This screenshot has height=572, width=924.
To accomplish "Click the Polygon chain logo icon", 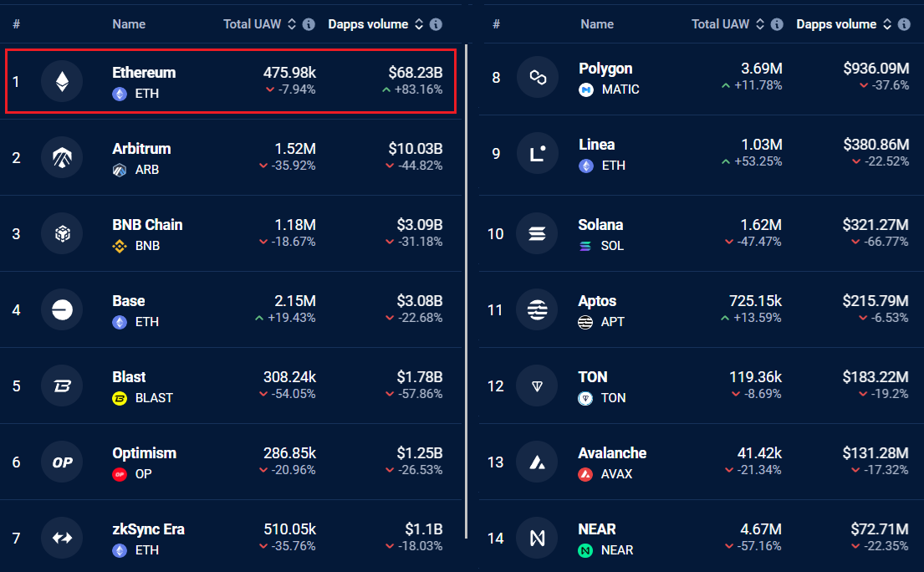I will [538, 77].
